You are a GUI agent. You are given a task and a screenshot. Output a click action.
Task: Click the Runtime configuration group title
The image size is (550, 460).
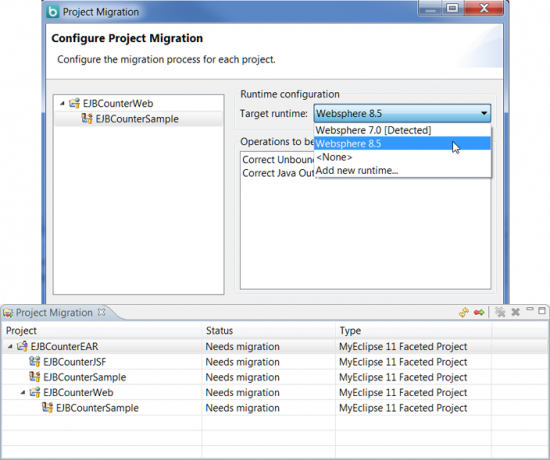tap(290, 94)
